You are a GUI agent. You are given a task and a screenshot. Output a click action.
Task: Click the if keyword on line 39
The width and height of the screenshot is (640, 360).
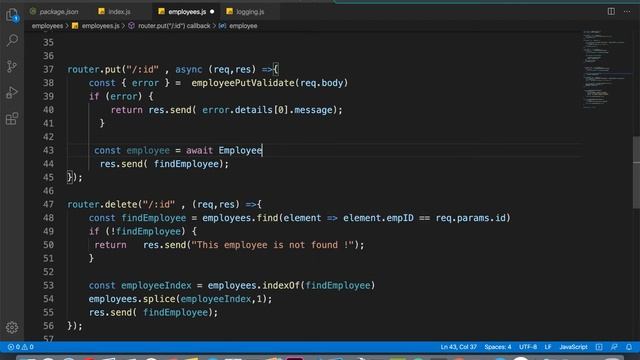point(94,96)
